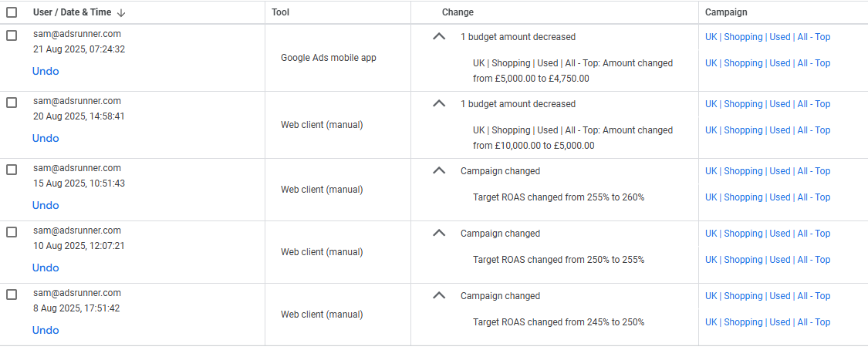Viewport: 868px width, 350px height.
Task: Open campaign link in the 21 Aug top row
Action: (767, 37)
